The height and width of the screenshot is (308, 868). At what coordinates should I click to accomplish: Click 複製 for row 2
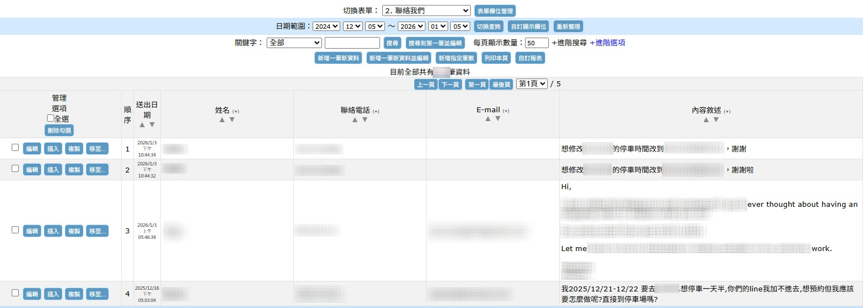click(74, 170)
